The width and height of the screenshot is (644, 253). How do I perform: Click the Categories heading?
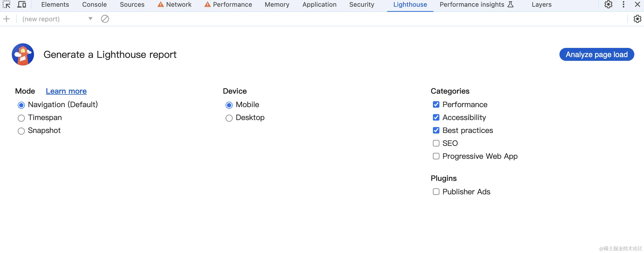[450, 91]
